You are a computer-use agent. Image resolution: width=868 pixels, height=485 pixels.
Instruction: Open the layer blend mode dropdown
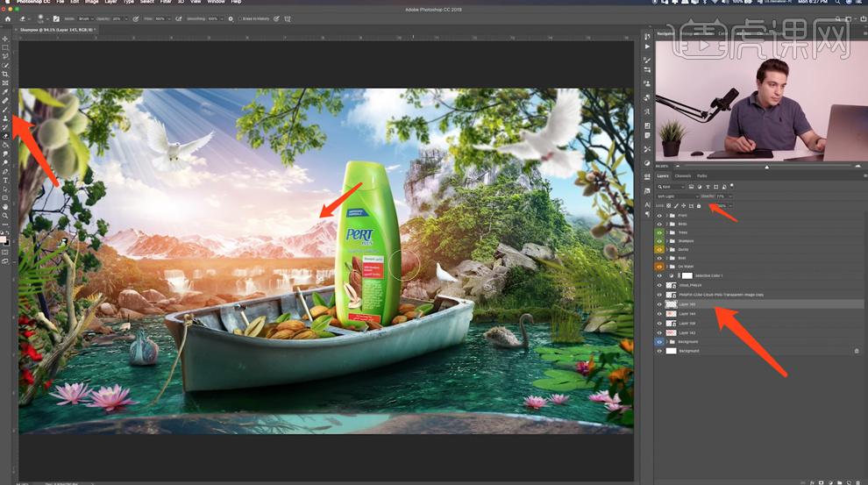[678, 196]
